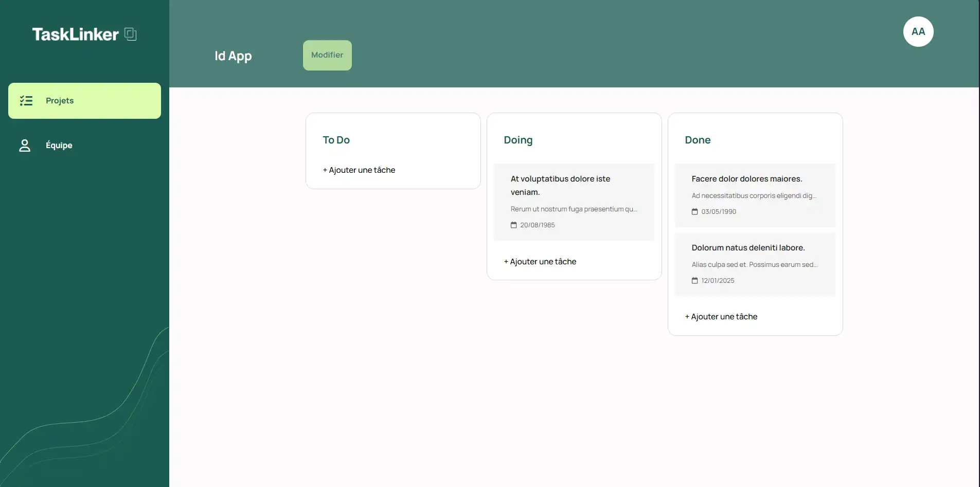Screen dimensions: 980x487
Task: Click the 'Alias culpa sed et' description text
Action: (x=754, y=265)
